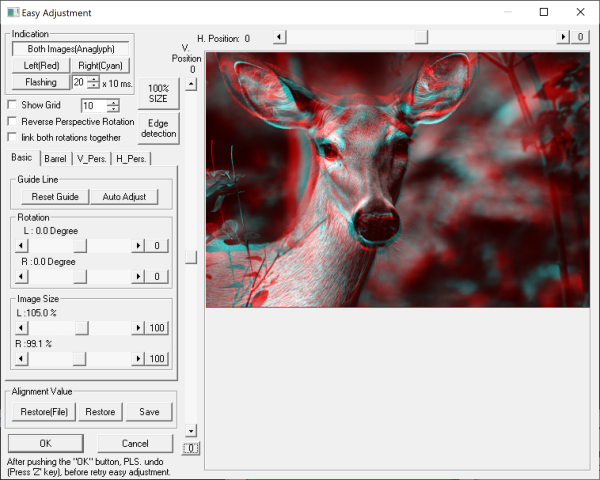Screen dimensions: 600x480
Task: Click the Flashing interval value field
Action: coord(80,82)
